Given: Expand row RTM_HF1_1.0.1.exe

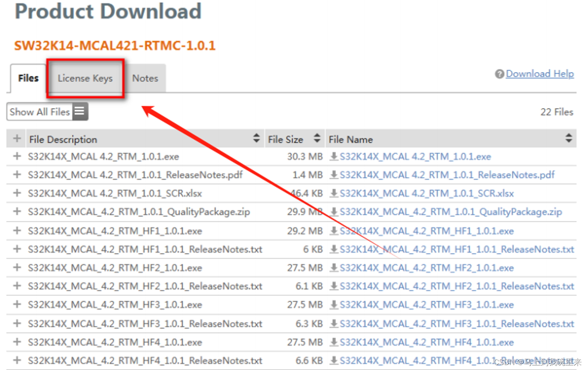Looking at the screenshot, I should [x=17, y=231].
